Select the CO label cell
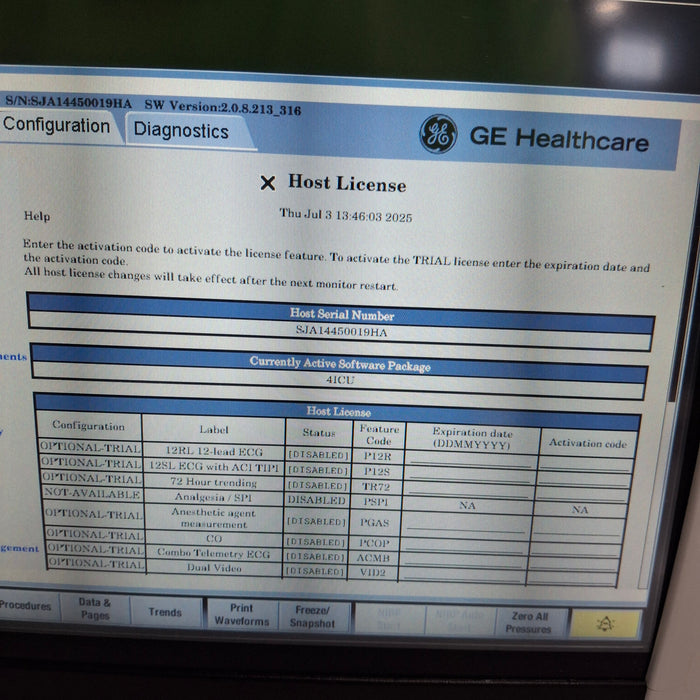 (214, 538)
